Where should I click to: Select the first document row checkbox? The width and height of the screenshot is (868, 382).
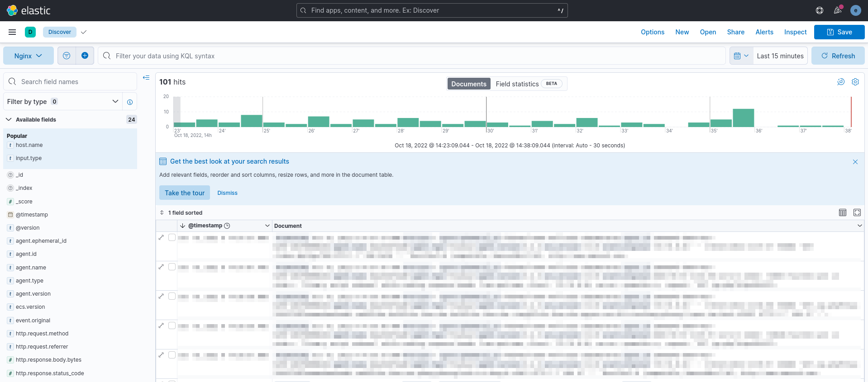click(x=172, y=237)
